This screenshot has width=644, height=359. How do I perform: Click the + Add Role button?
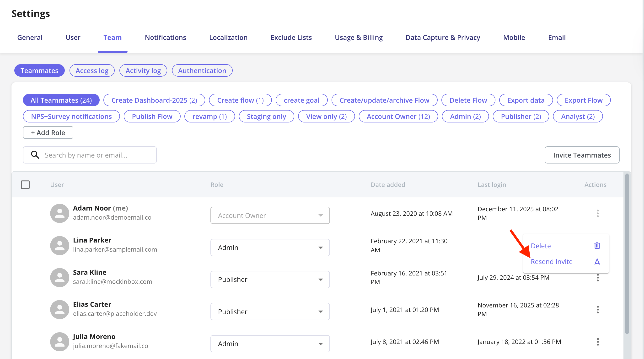48,132
